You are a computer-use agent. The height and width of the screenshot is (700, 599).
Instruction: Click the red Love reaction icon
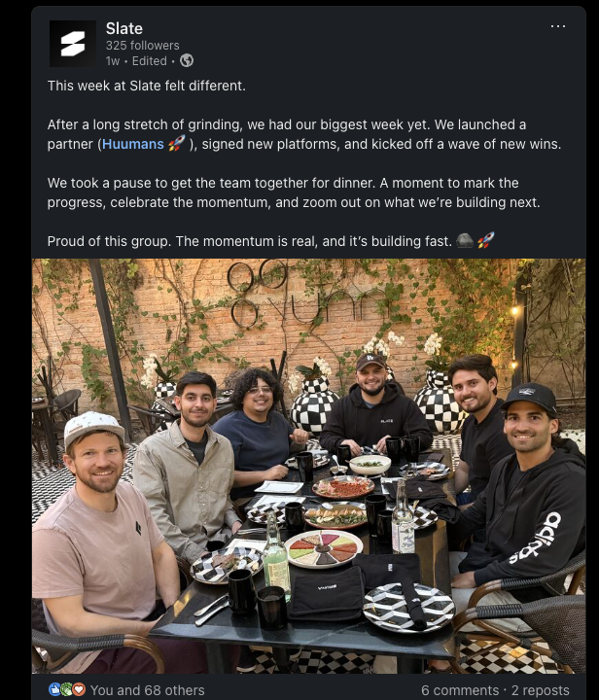(79, 689)
